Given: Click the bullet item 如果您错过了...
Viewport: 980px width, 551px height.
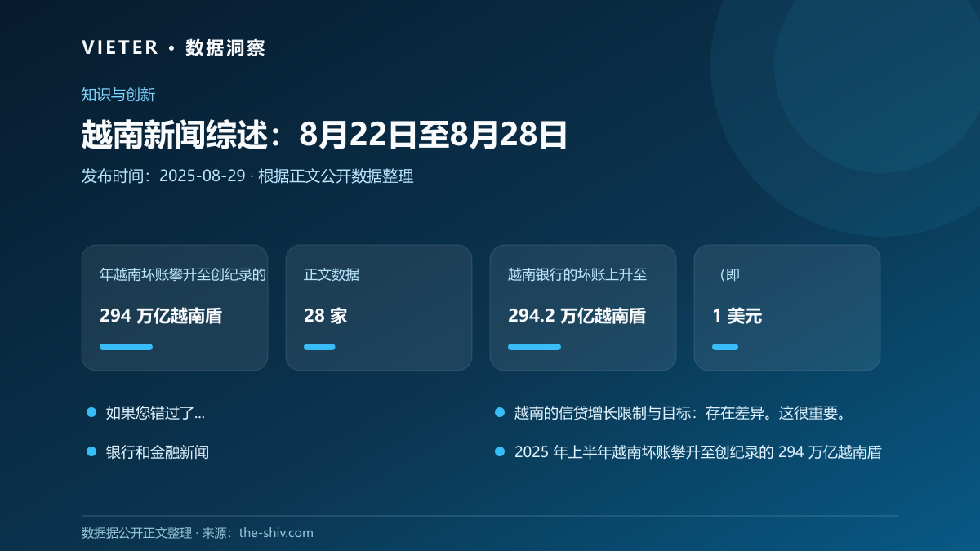Looking at the screenshot, I should tap(155, 413).
